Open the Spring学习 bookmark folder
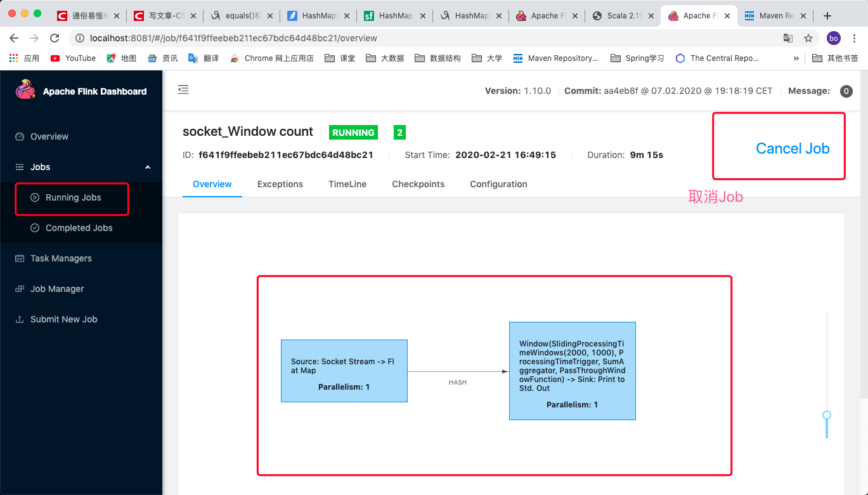The width and height of the screenshot is (868, 495). click(637, 58)
